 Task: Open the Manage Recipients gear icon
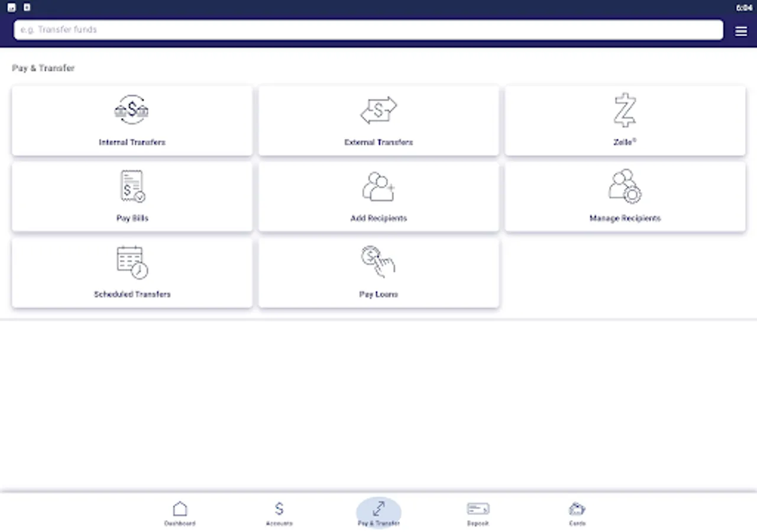point(625,186)
